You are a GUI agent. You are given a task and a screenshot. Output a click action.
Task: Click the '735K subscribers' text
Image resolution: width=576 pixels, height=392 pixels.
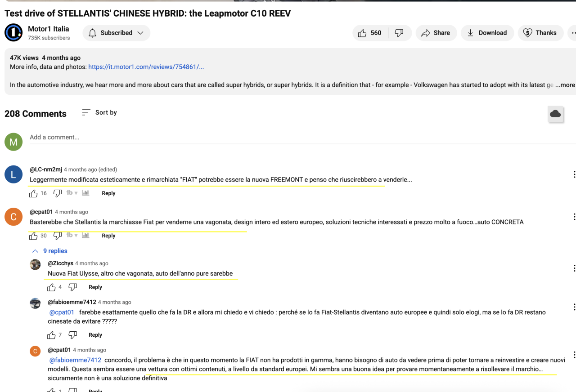pyautogui.click(x=49, y=38)
